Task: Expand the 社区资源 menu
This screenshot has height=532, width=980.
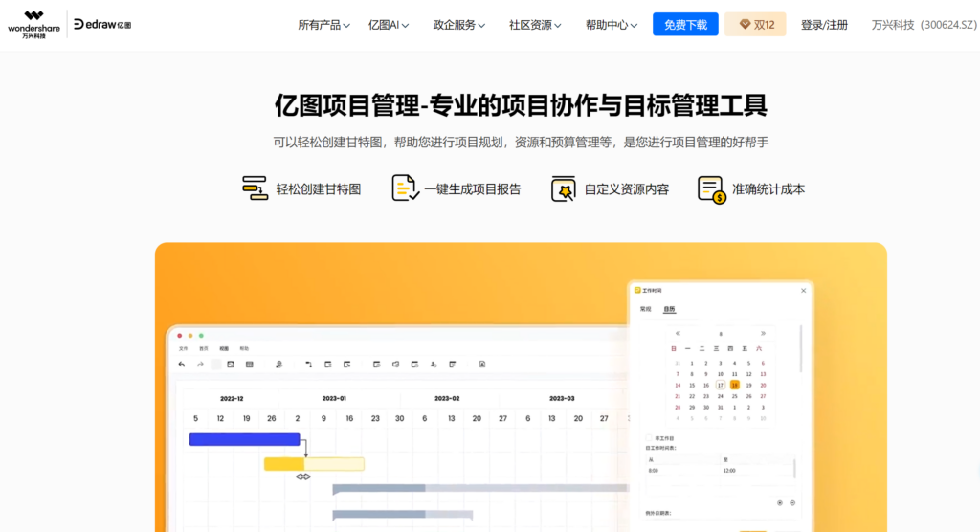Action: 535,25
